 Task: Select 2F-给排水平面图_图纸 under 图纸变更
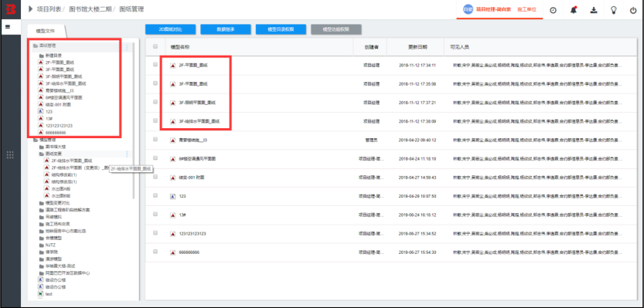pyautogui.click(x=71, y=161)
